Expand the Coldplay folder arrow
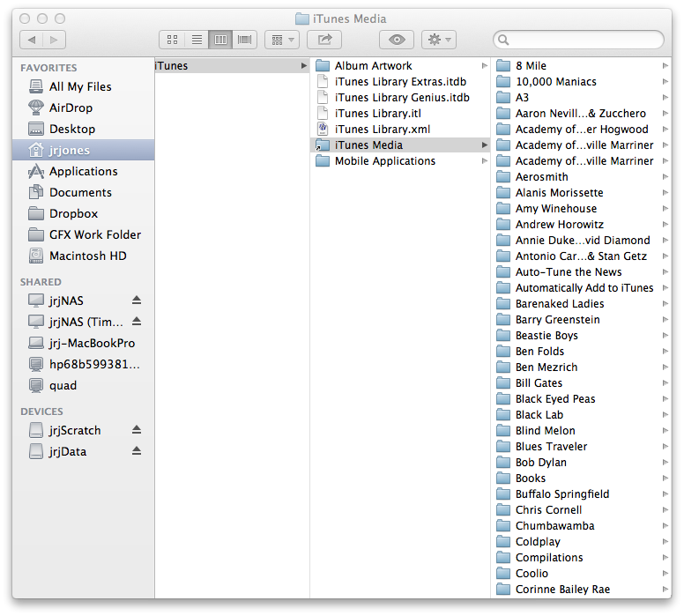684x616 pixels. click(x=665, y=541)
